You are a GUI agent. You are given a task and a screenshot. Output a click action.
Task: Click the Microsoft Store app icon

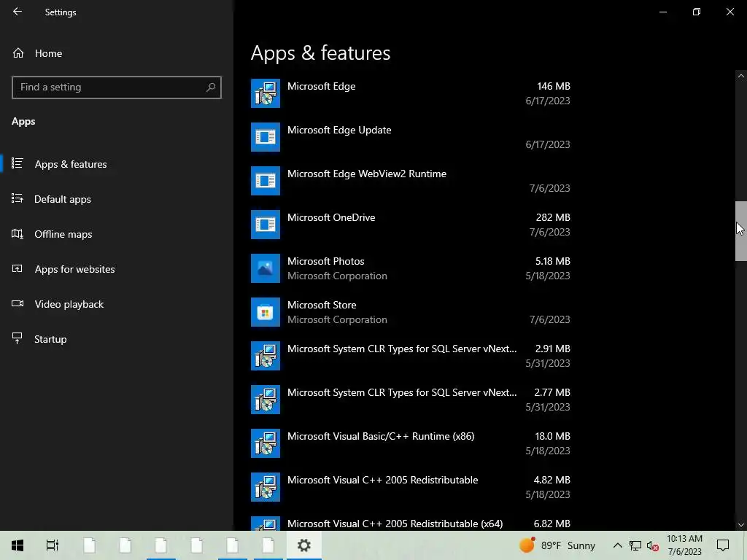pos(266,312)
